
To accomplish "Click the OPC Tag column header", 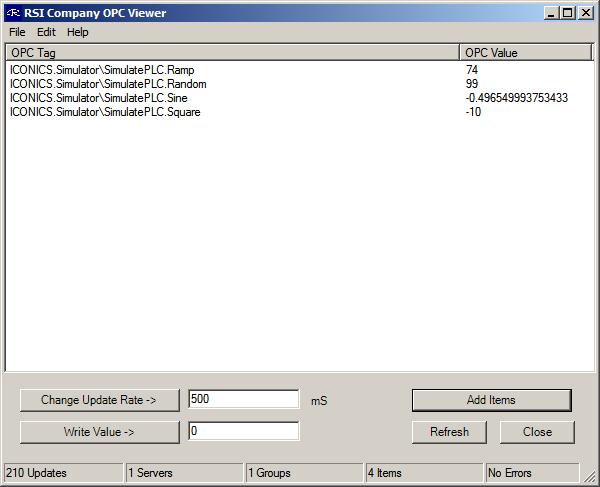I will click(233, 52).
